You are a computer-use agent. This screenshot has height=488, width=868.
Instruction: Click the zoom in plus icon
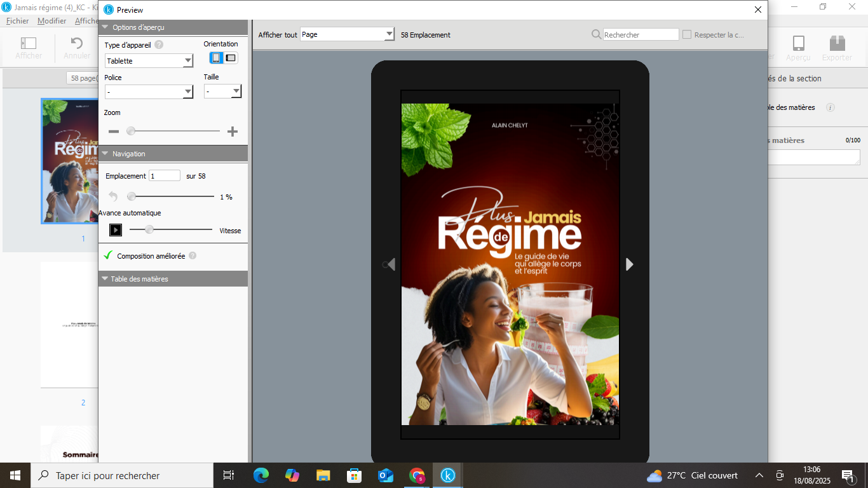(233, 132)
